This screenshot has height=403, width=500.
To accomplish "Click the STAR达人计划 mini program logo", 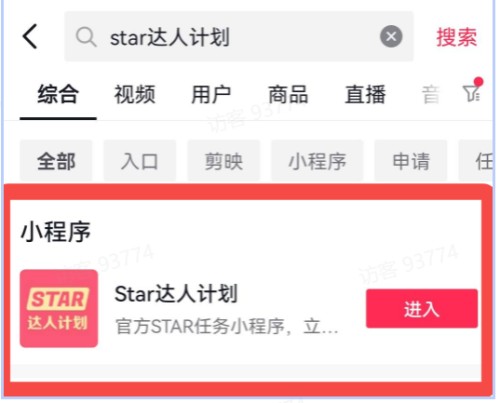I will pos(59,309).
